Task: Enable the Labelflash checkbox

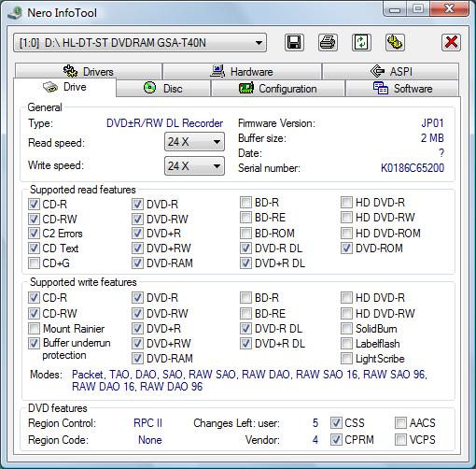Action: click(346, 344)
